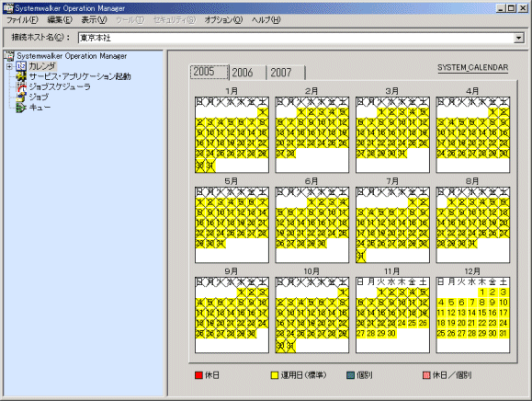Select サービス・アプリケーション起動 tree item
This screenshot has width=532, height=401.
pos(80,76)
